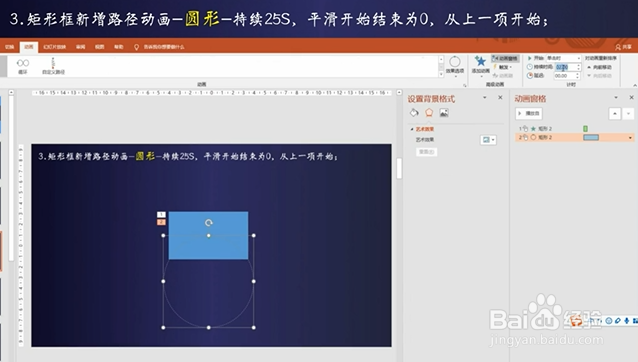The width and height of the screenshot is (638, 362).
Task: Open the 审阅 review tab
Action: (81, 47)
